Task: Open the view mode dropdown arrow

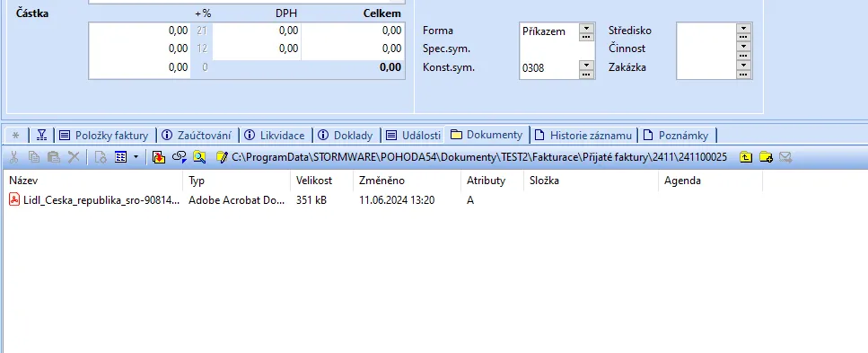Action: (x=136, y=157)
